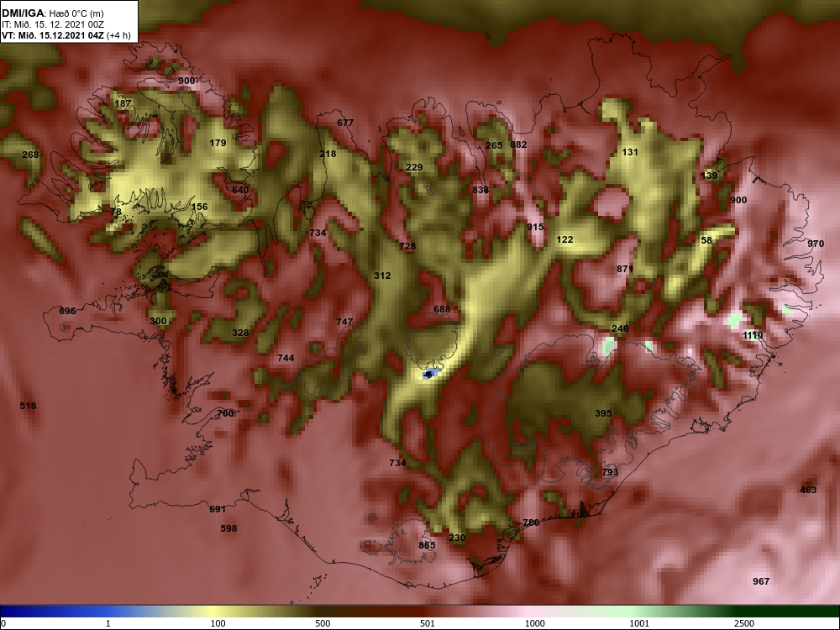Click the 0 label on the colour scale
Image resolution: width=840 pixels, height=630 pixels.
coord(3,623)
